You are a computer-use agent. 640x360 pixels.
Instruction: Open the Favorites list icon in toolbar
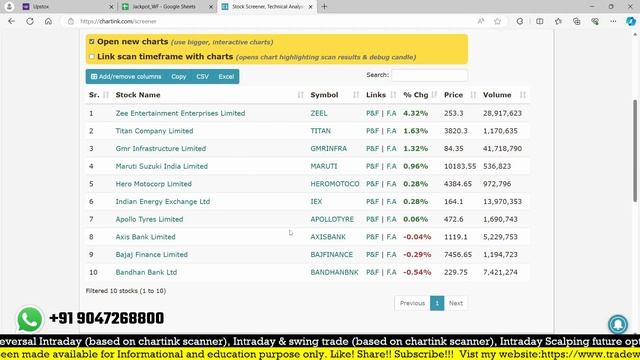coord(558,21)
